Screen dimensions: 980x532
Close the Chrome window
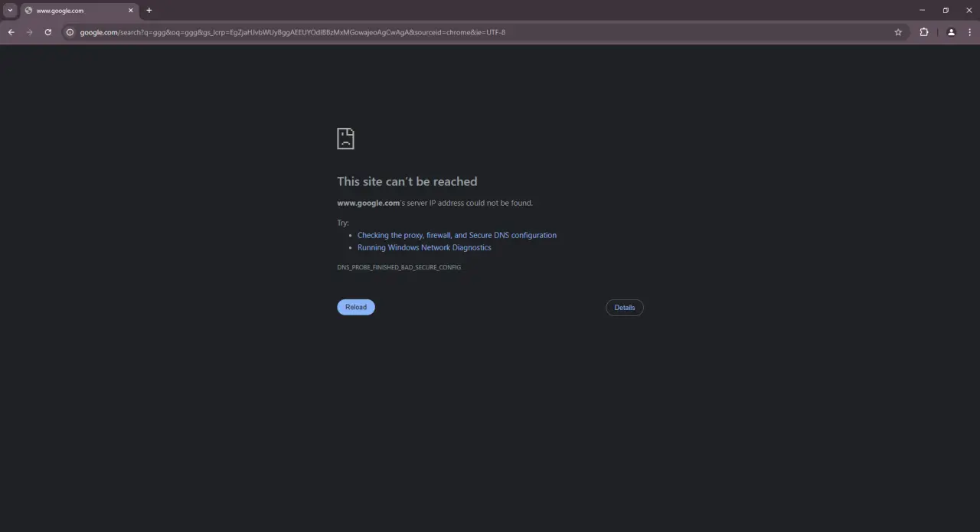pos(969,11)
